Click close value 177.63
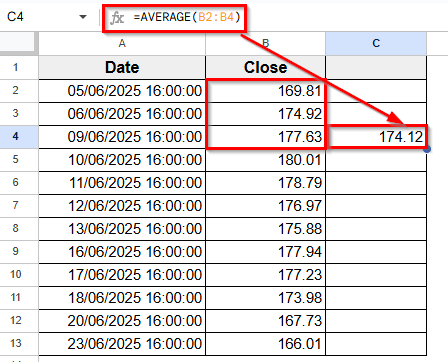The width and height of the screenshot is (448, 362). coord(265,137)
